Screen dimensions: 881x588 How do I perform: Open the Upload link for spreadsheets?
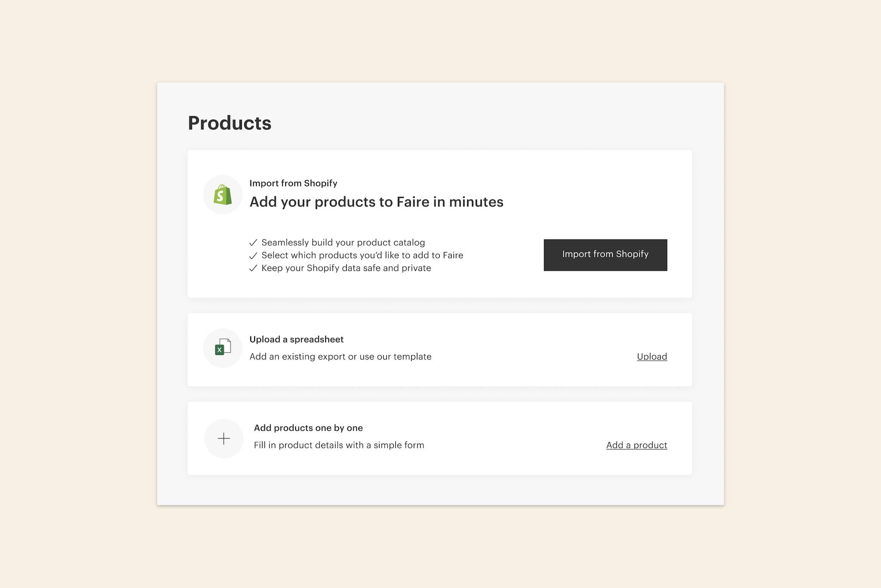point(652,357)
